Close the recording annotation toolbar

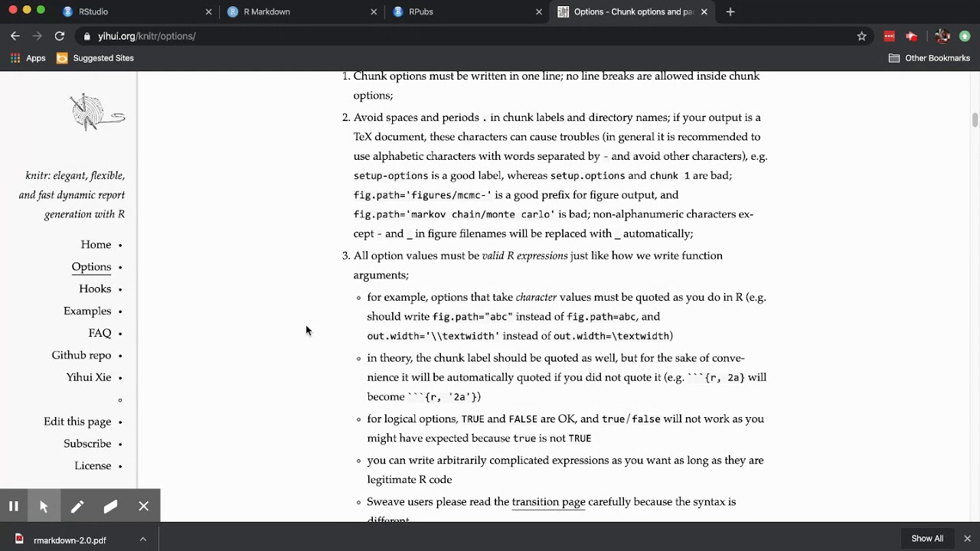click(143, 506)
